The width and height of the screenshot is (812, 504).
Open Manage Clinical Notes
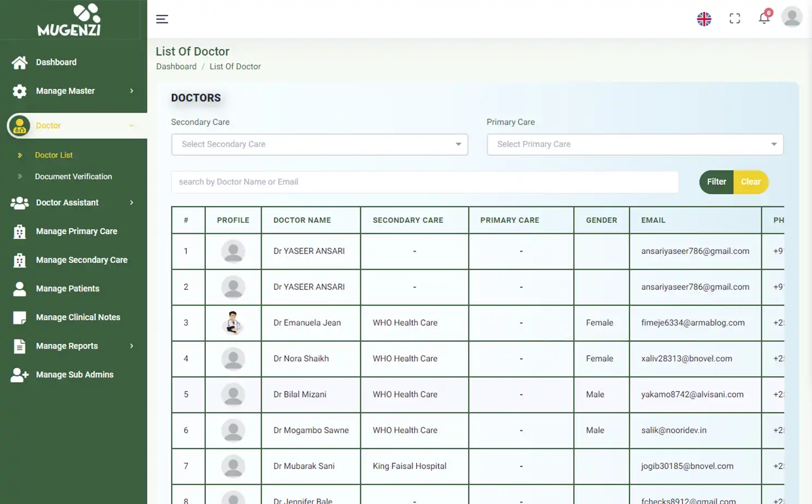78,317
